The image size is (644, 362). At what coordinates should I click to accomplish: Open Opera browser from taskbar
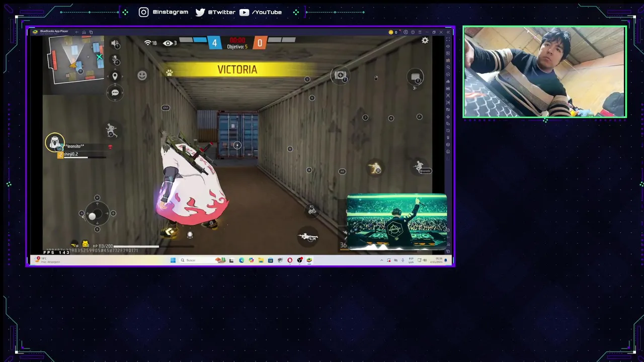pos(290,260)
